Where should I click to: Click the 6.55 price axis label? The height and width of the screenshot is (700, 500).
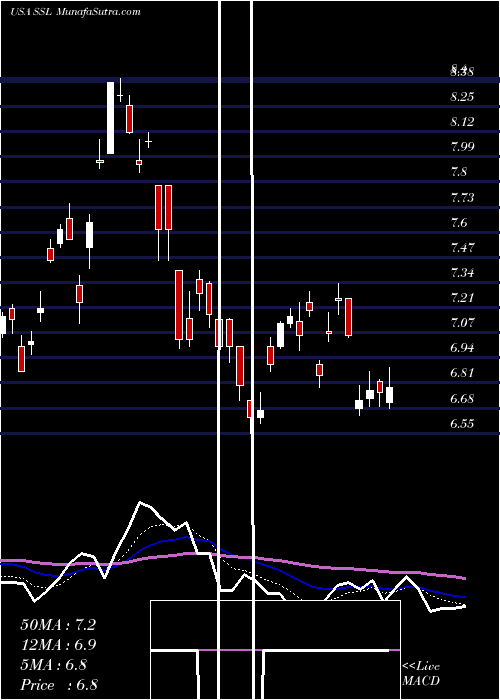(462, 423)
